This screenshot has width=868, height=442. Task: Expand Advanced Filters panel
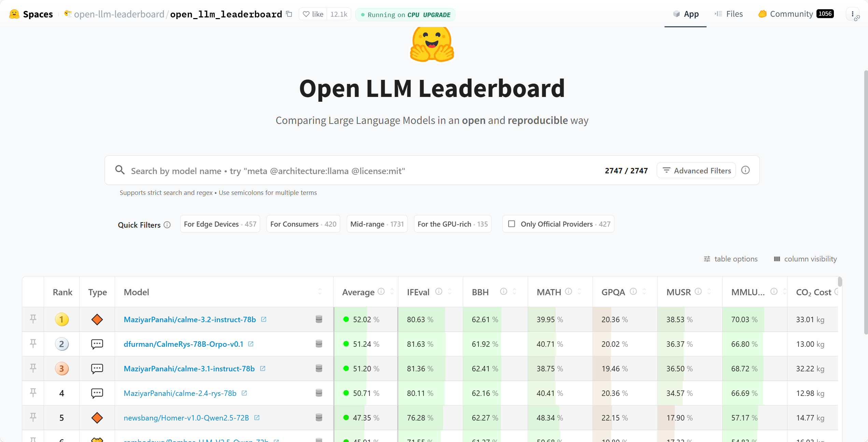[696, 170]
